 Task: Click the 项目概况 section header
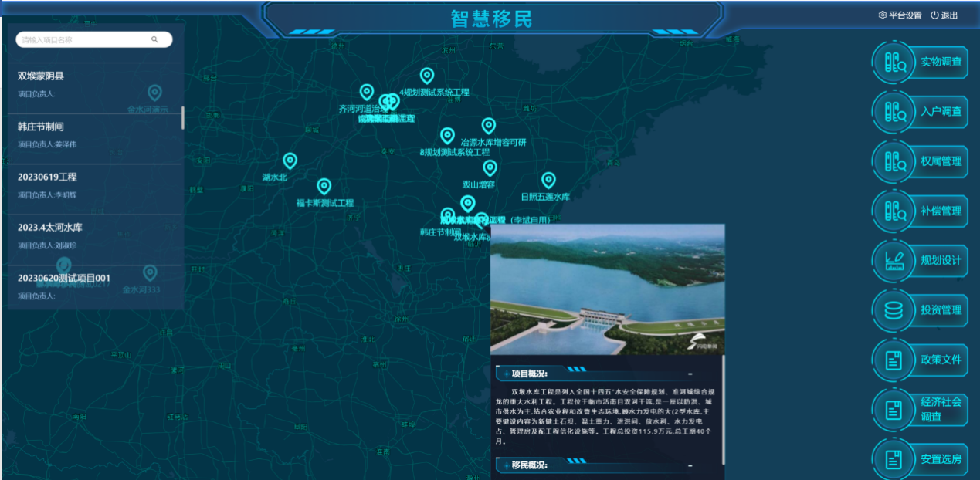click(x=530, y=374)
